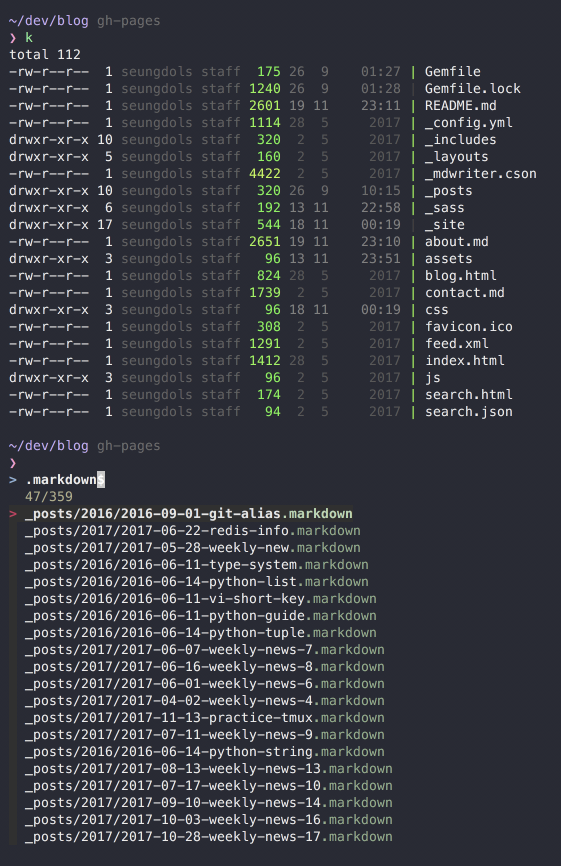Select the 2016-06-14-python-string.markdown entry
This screenshot has height=866, width=561.
(205, 752)
